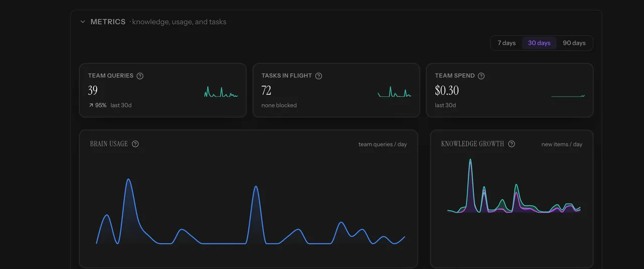Click the upward trend arrow near 95%
This screenshot has height=269, width=644.
click(x=91, y=105)
